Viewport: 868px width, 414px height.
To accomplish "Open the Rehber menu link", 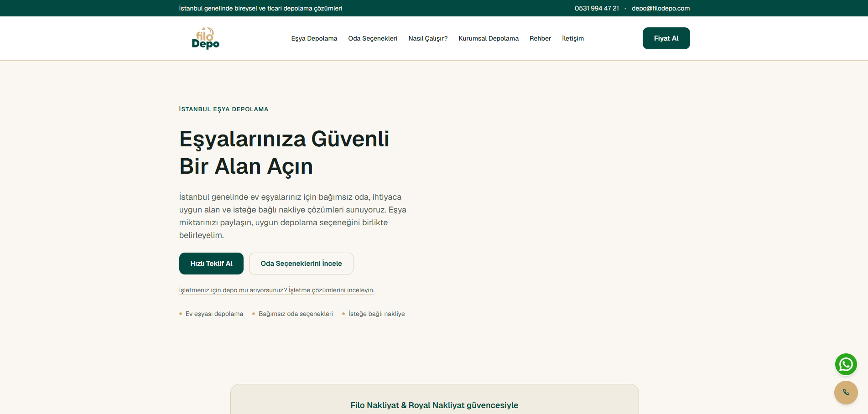I will [540, 38].
